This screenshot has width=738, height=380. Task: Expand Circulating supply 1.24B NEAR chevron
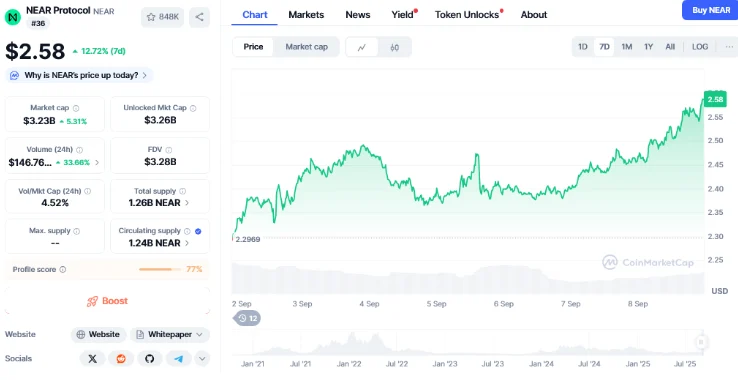187,243
